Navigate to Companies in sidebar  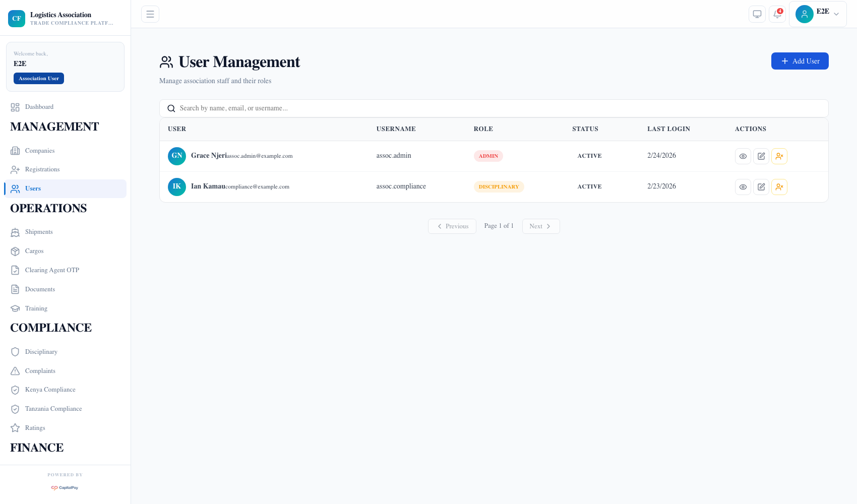(x=40, y=151)
